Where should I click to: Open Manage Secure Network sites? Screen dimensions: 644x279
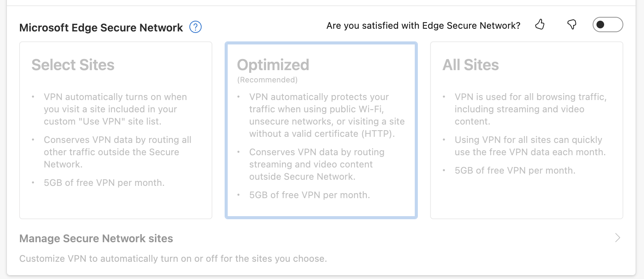pos(321,248)
